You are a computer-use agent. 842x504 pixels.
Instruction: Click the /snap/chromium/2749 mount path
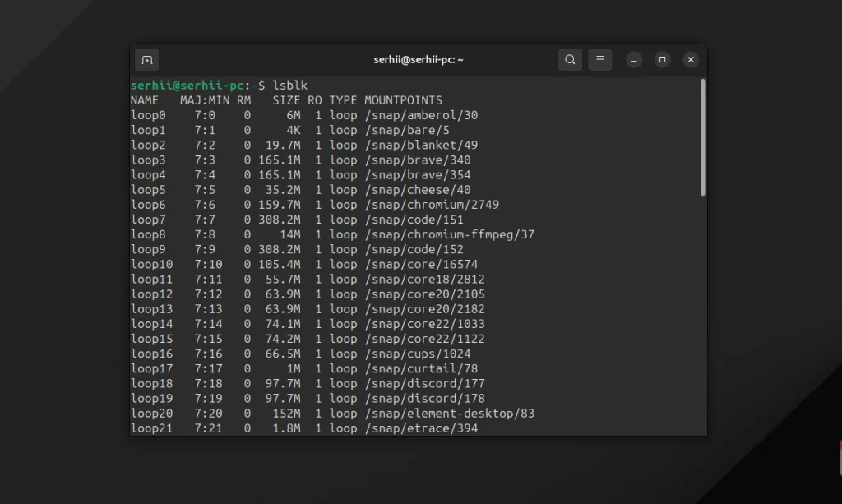coord(432,205)
